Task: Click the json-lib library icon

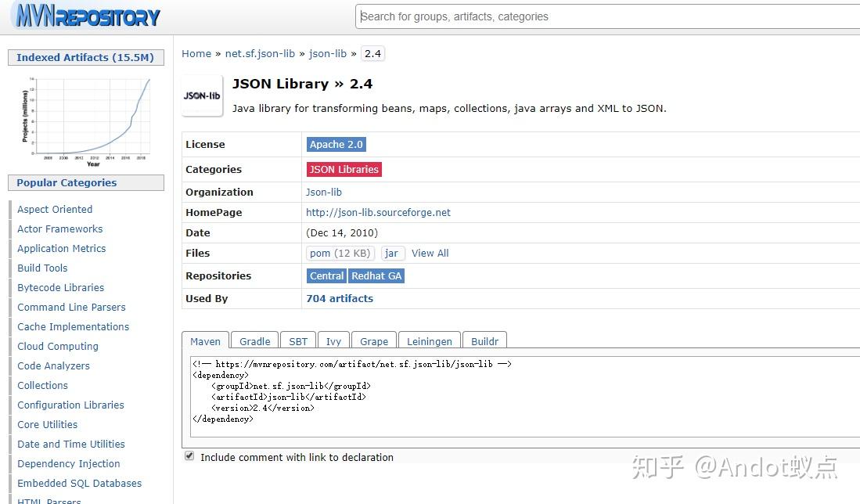Action: [201, 95]
